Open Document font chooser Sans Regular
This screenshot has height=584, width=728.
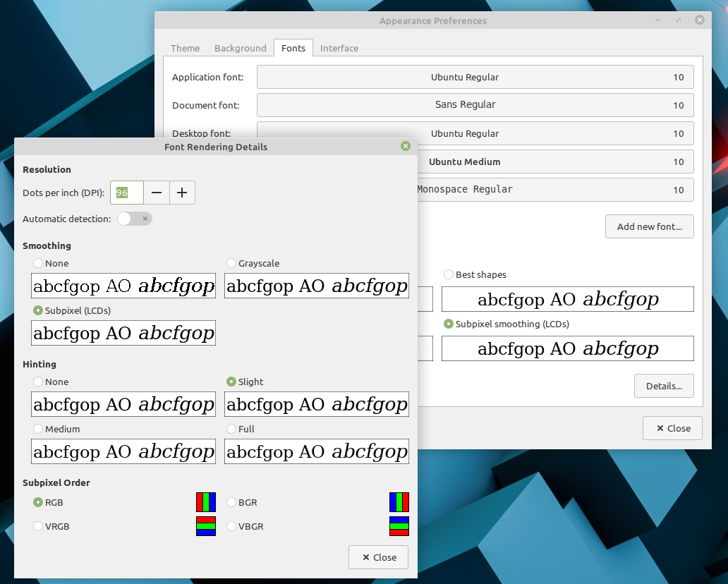(475, 105)
